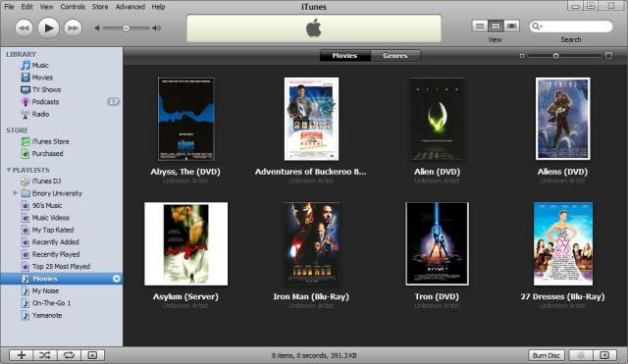Image resolution: width=628 pixels, height=364 pixels.
Task: Toggle the Genius sidebar button
Action: (x=604, y=355)
